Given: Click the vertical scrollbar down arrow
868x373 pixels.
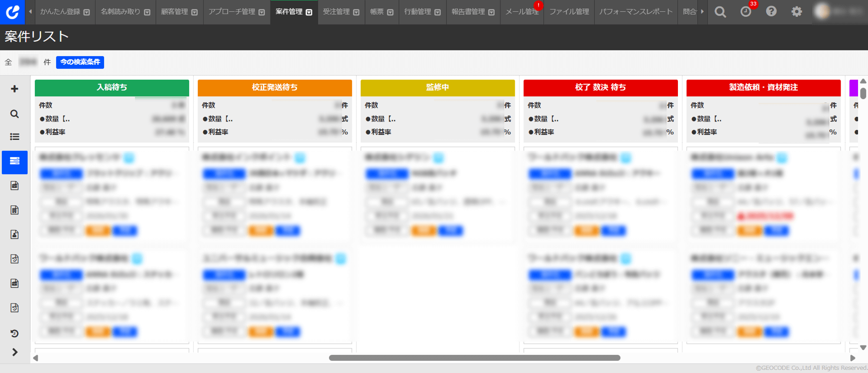Looking at the screenshot, I should point(863,347).
